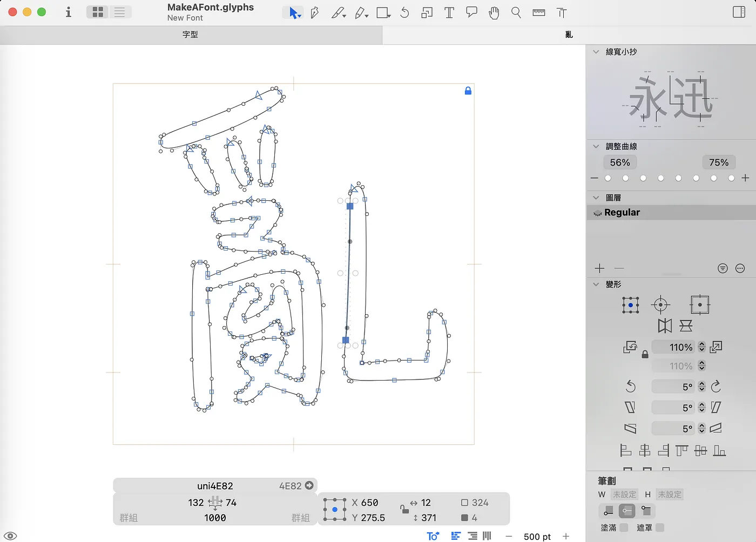Select the Measurement ruler tool

tap(538, 13)
